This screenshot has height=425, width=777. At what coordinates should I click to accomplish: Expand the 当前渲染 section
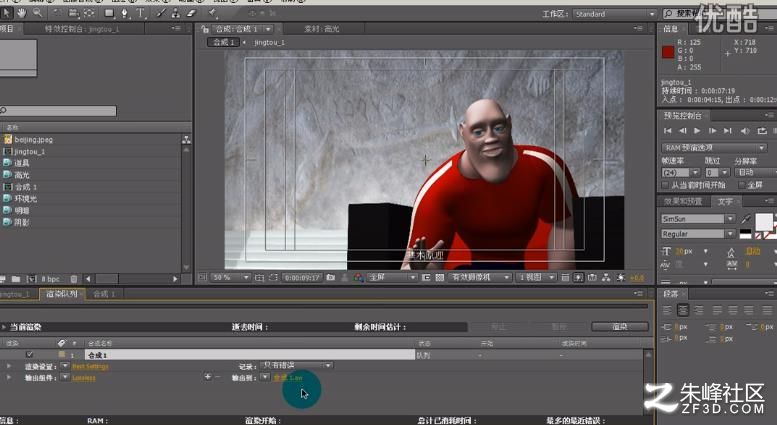tap(4, 327)
